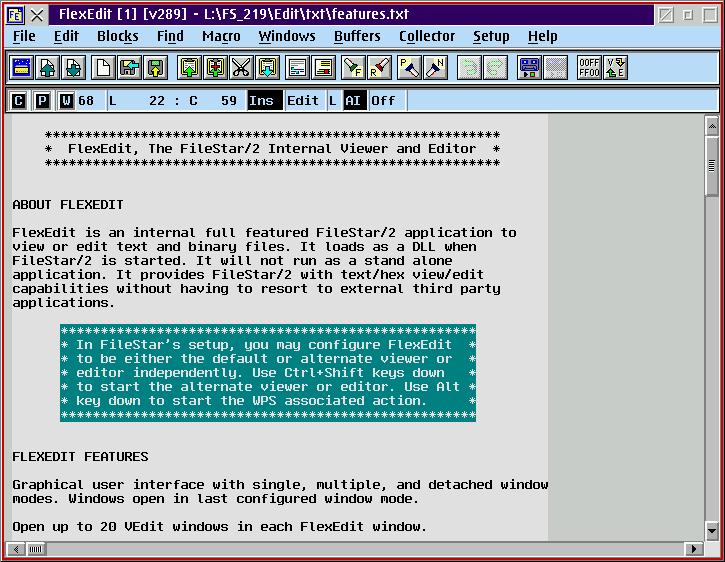The image size is (725, 562).
Task: Toggle Ins insert mode indicator
Action: 264,100
